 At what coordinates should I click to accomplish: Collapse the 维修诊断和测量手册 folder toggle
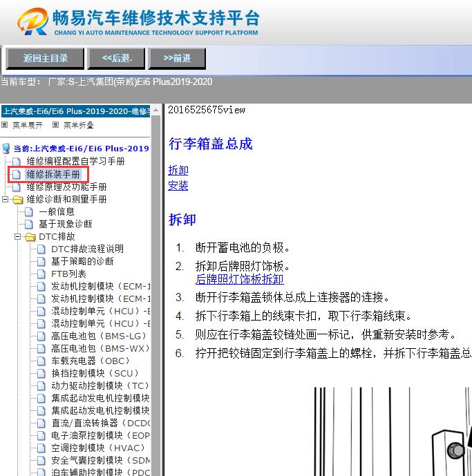pyautogui.click(x=5, y=200)
